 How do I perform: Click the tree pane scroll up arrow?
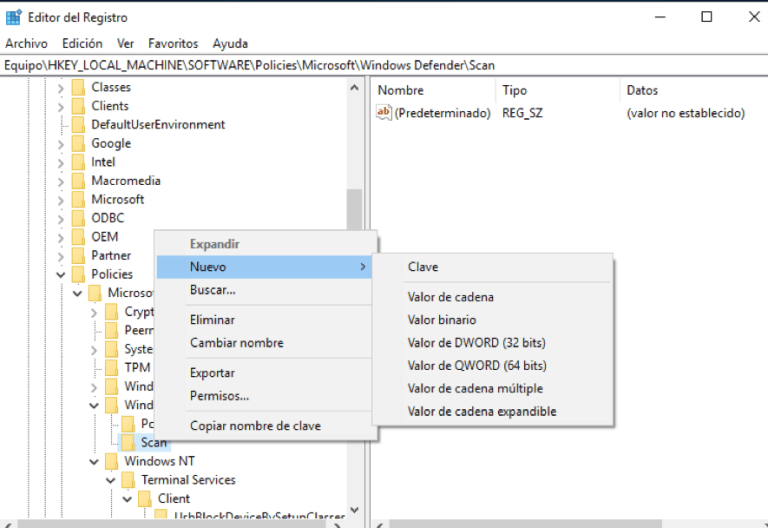[x=355, y=88]
